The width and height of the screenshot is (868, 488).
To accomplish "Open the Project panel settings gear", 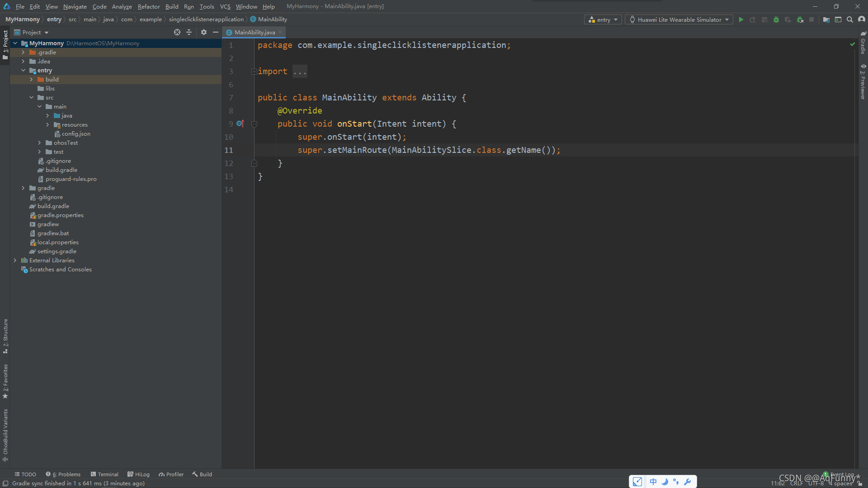I will 204,32.
